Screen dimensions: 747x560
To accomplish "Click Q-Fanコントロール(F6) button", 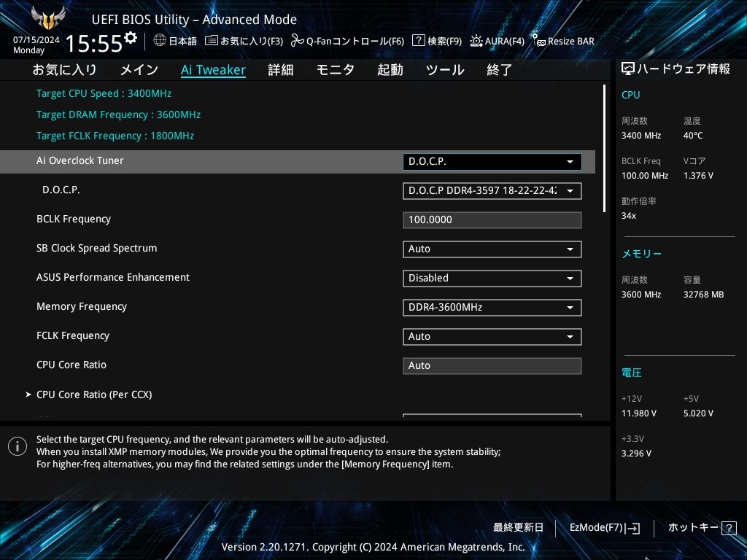I will (x=355, y=42).
